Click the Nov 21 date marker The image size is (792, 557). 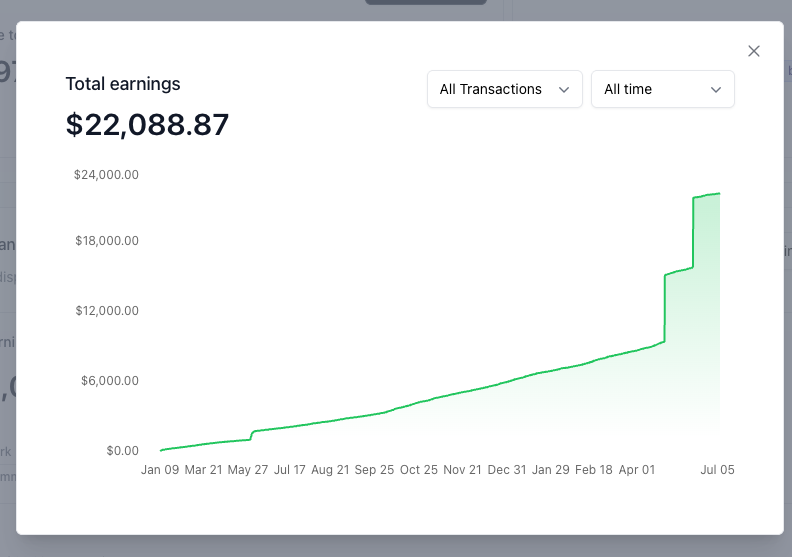[462, 470]
